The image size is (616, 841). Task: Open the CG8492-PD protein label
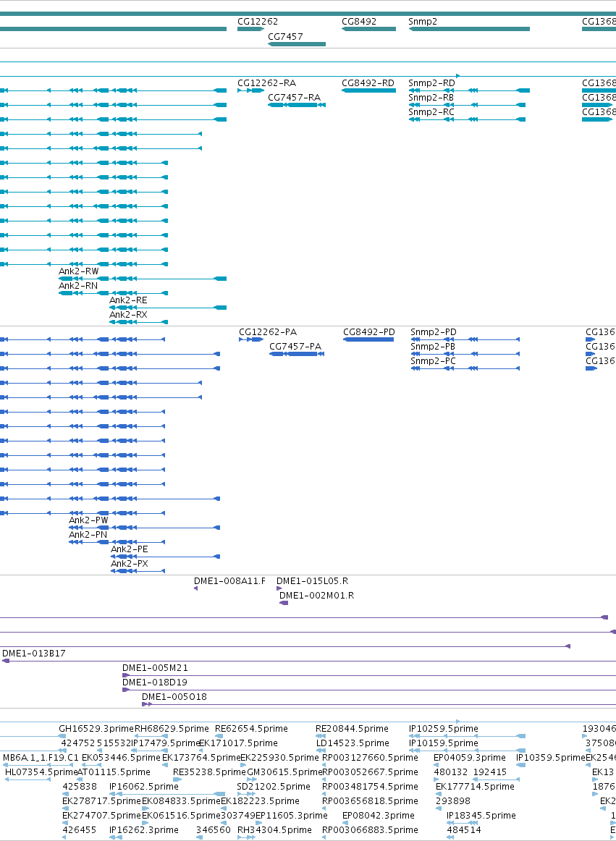369,332
